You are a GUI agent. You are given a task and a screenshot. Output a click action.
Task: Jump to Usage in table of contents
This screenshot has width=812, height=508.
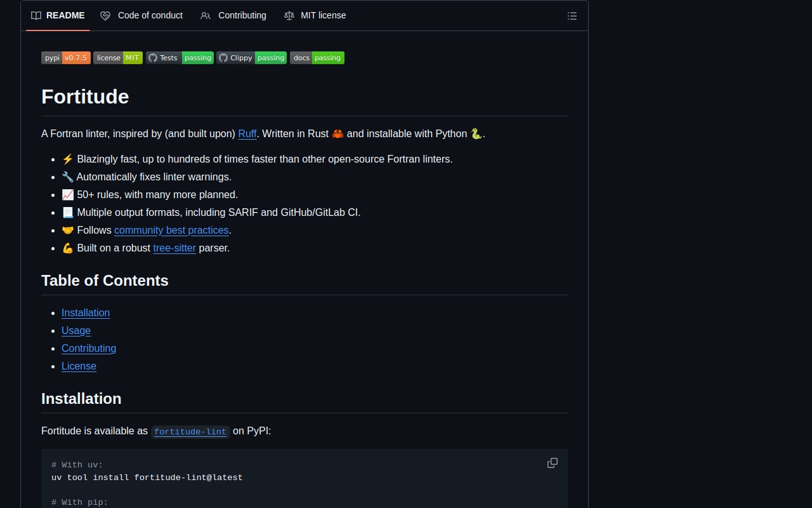pyautogui.click(x=76, y=330)
